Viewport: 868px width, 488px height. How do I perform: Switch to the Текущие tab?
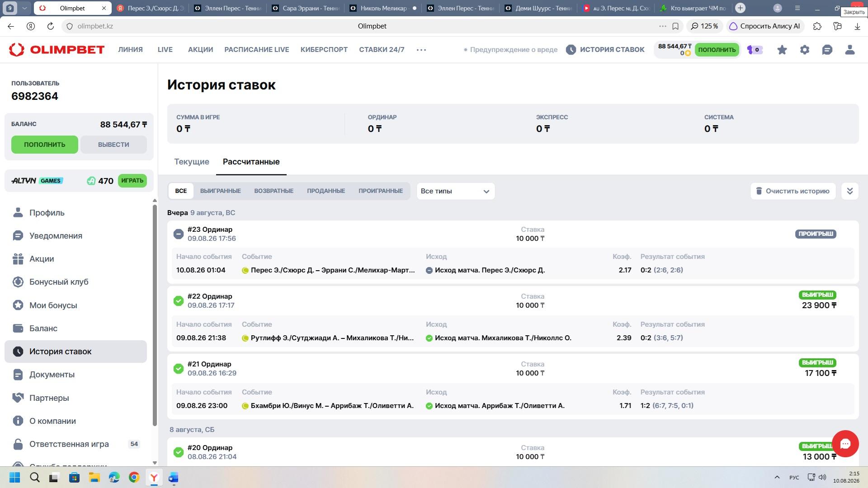click(192, 162)
